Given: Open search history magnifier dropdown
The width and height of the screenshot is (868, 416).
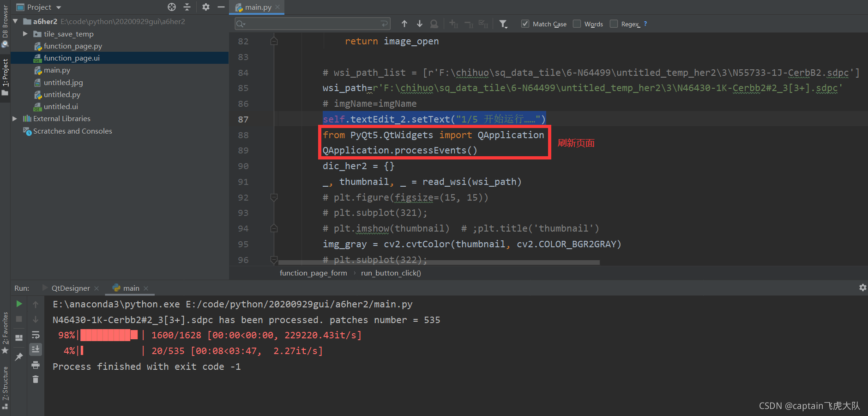Looking at the screenshot, I should tap(241, 24).
